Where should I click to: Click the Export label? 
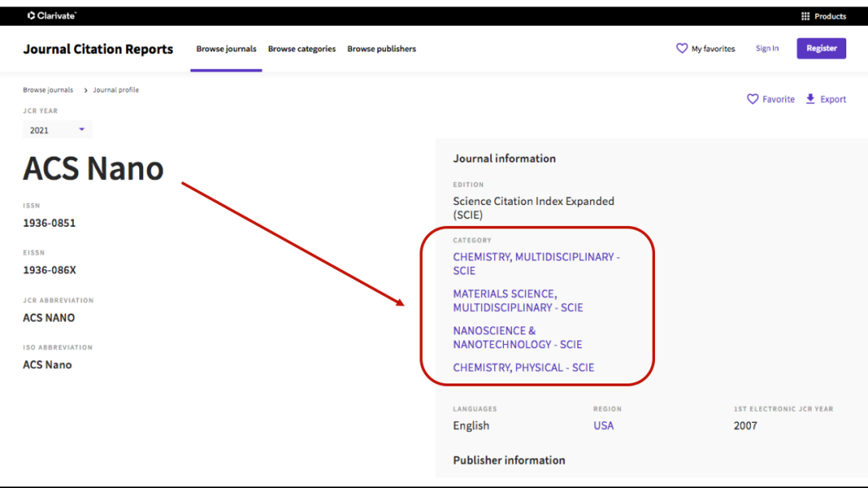[x=833, y=99]
